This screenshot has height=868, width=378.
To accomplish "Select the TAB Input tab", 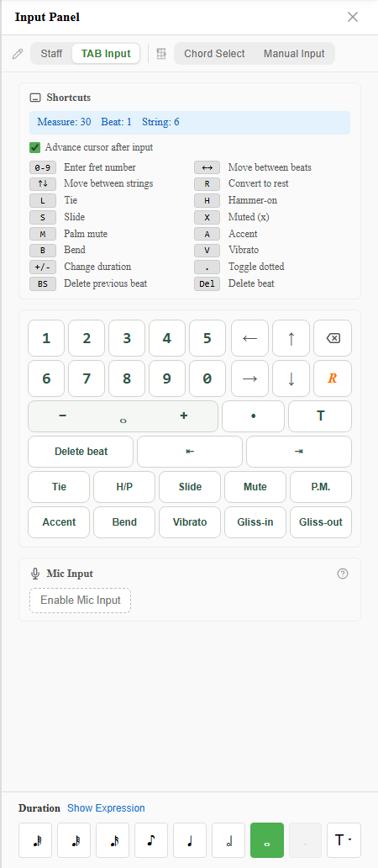I will click(x=106, y=54).
